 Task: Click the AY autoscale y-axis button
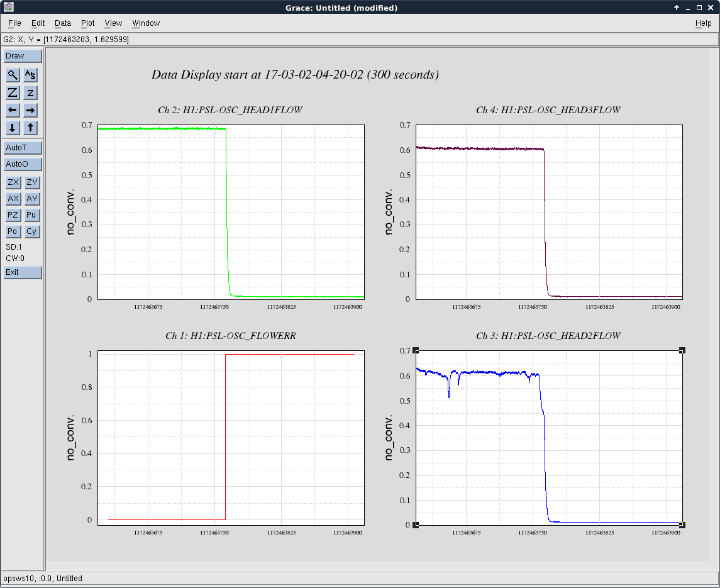click(x=31, y=199)
